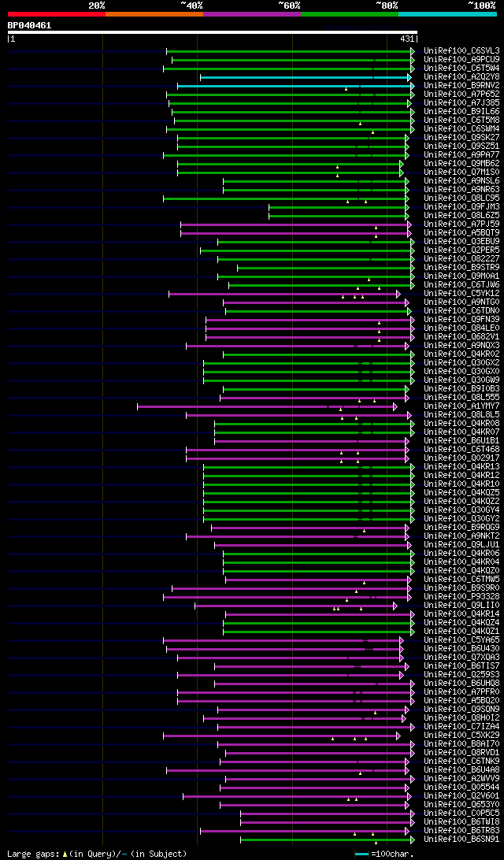Click the purple ~60% legend segment
The image size is (504, 860).
252,13
